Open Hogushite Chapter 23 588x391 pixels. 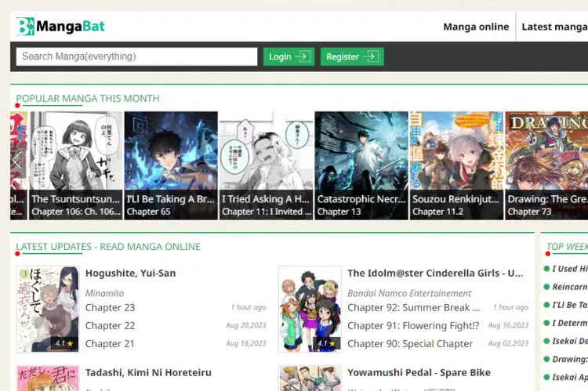110,307
